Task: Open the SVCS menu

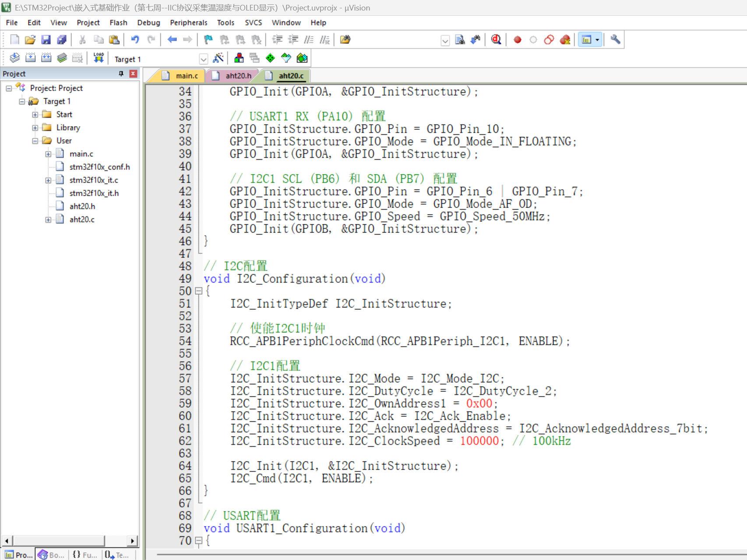Action: tap(253, 22)
